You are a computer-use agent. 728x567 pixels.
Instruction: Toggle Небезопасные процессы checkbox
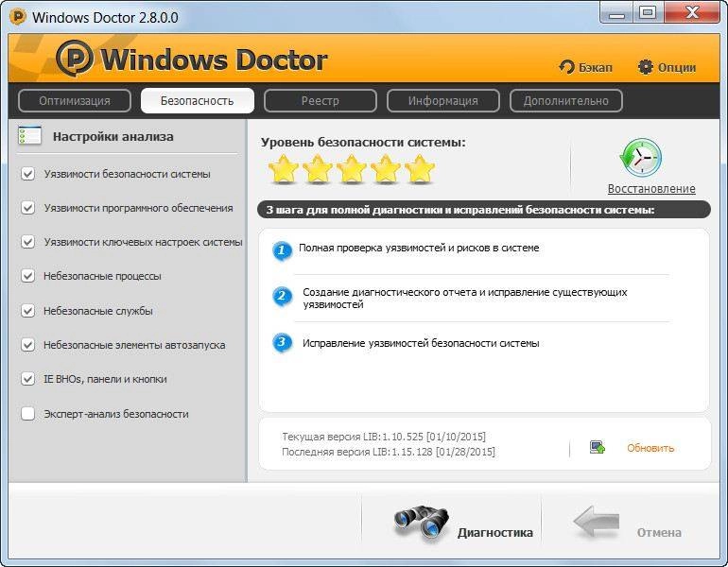[x=27, y=276]
